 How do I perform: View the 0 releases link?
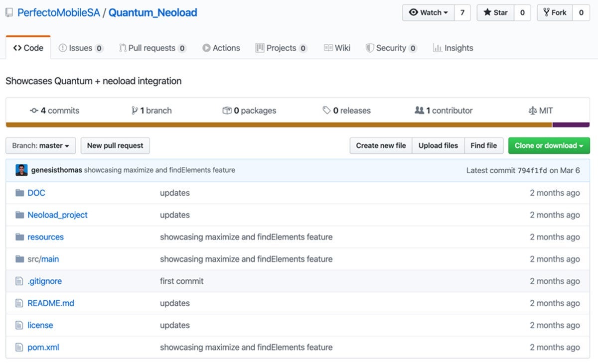(x=347, y=111)
